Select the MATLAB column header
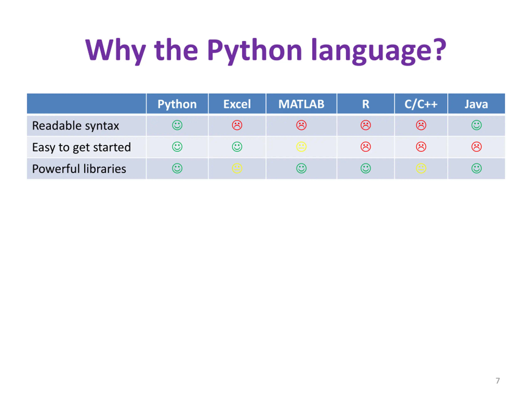The height and width of the screenshot is (399, 532). (301, 104)
